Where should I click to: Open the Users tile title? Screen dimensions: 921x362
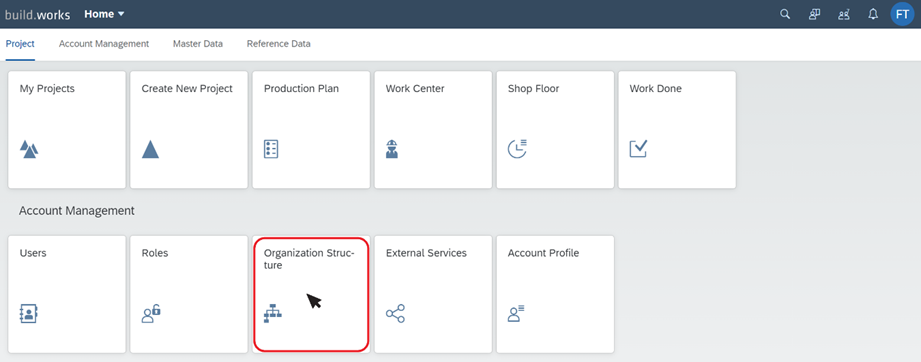[33, 253]
